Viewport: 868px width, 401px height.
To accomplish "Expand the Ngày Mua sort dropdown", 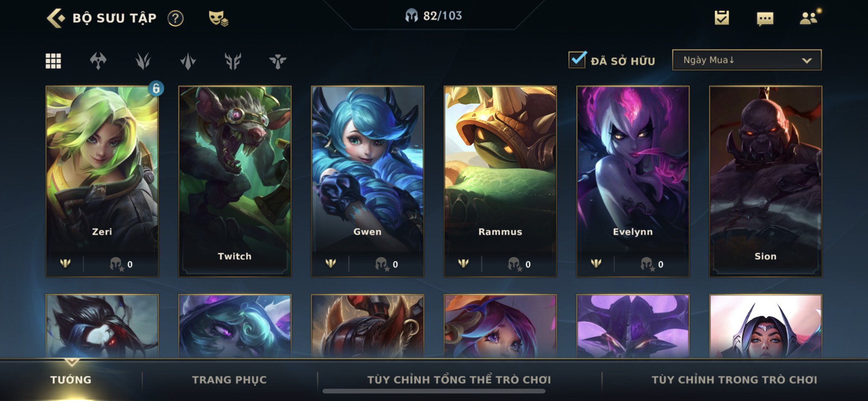I will pos(747,60).
